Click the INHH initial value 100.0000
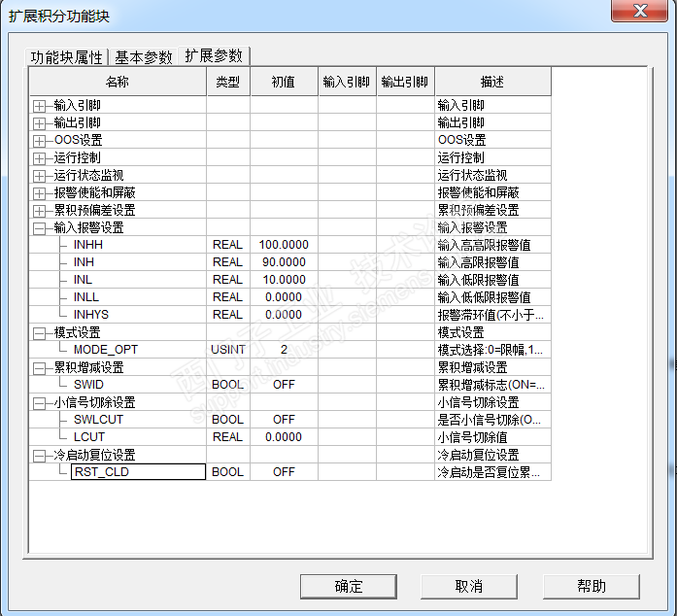The image size is (677, 616). click(x=284, y=245)
